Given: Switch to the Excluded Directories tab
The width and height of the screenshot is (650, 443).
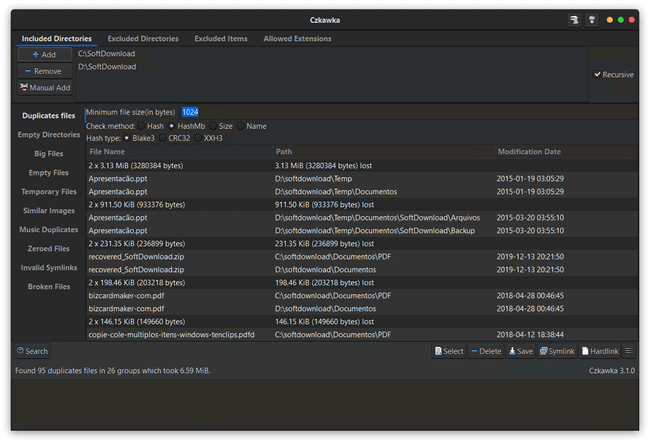Looking at the screenshot, I should click(x=143, y=39).
